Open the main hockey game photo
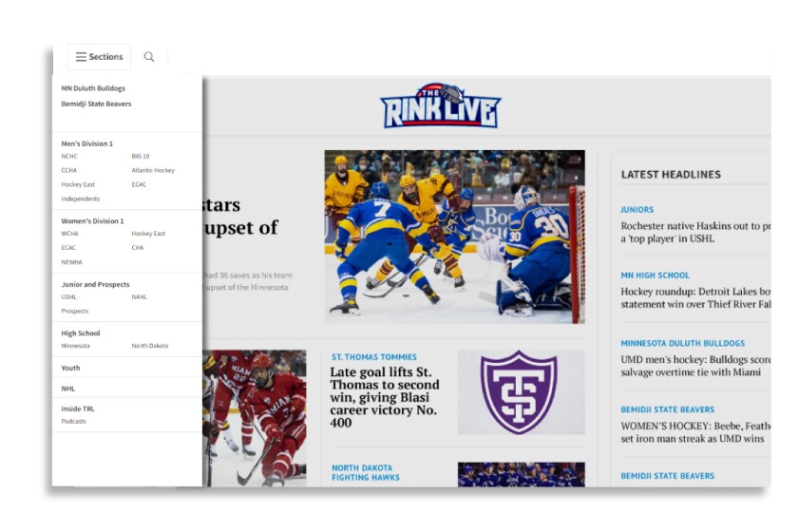This screenshot has width=798, height=532. (x=454, y=237)
